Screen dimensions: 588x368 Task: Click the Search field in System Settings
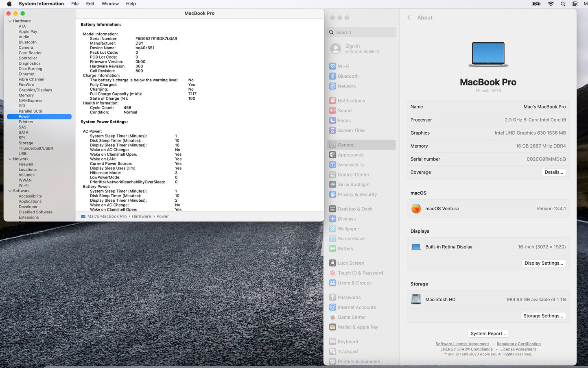click(361, 33)
